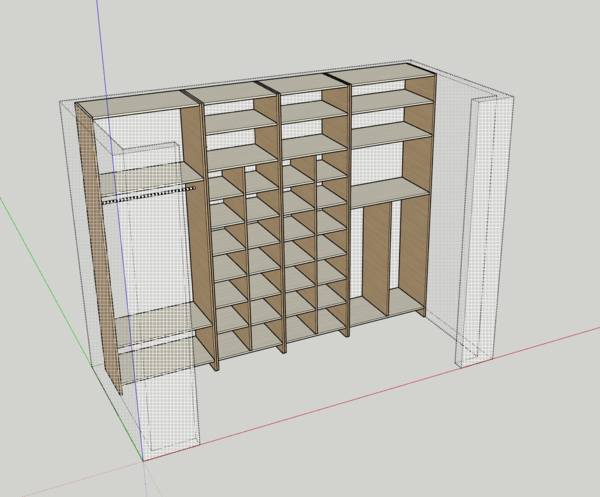Viewport: 600px width, 497px height.
Task: Select the bottom shelf of the rightmost section
Action: pos(385,306)
